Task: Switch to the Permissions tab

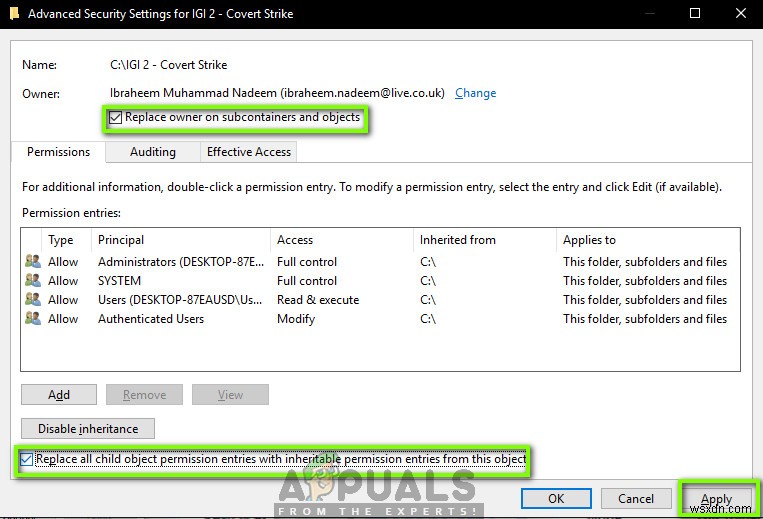Action: coord(58,152)
